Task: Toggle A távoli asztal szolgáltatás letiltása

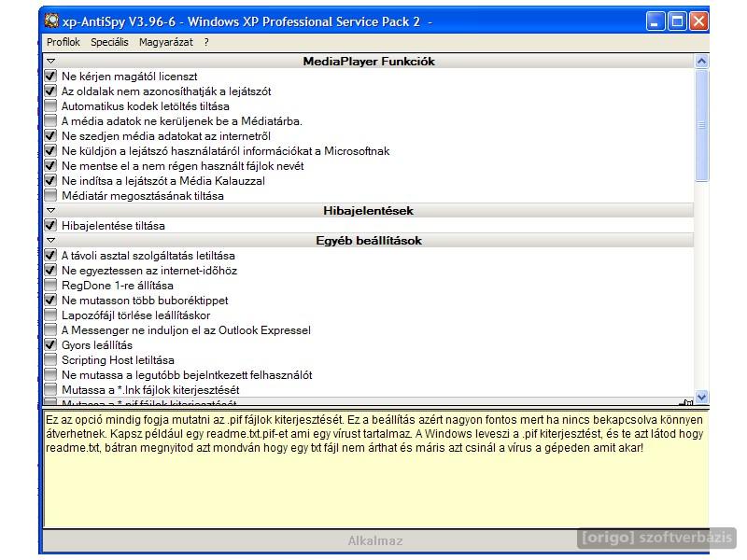Action: (50, 255)
